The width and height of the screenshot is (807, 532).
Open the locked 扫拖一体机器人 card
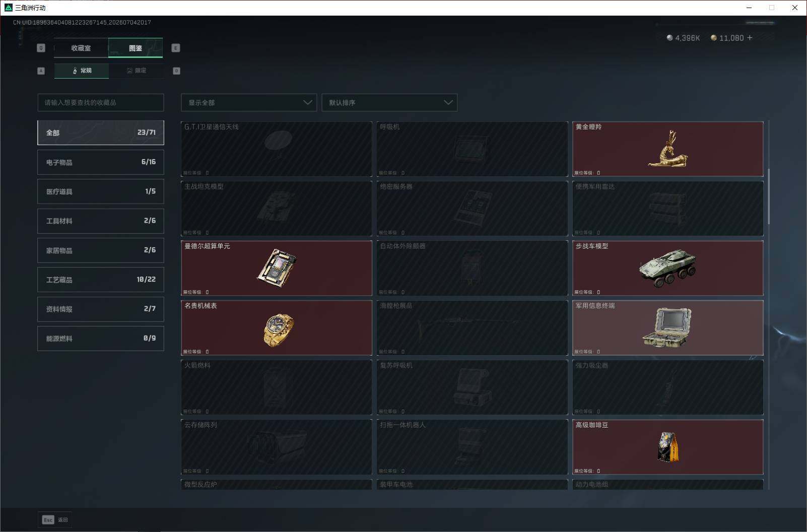[x=472, y=447]
